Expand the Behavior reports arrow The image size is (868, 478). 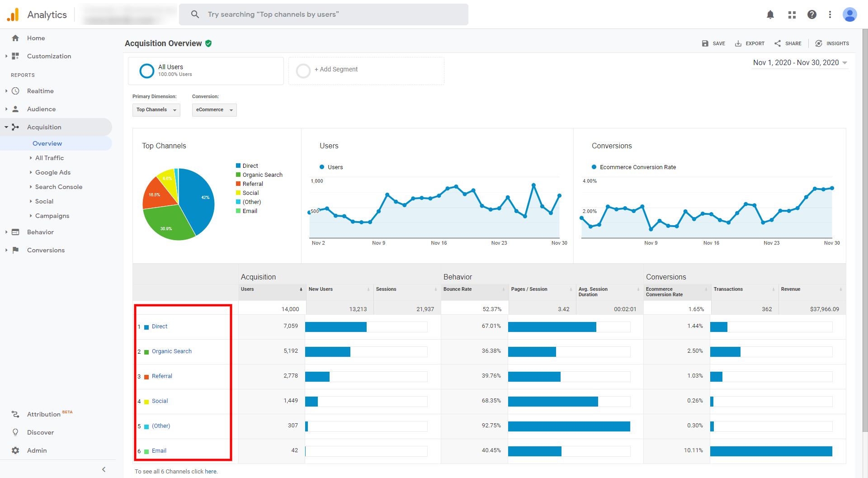click(6, 232)
